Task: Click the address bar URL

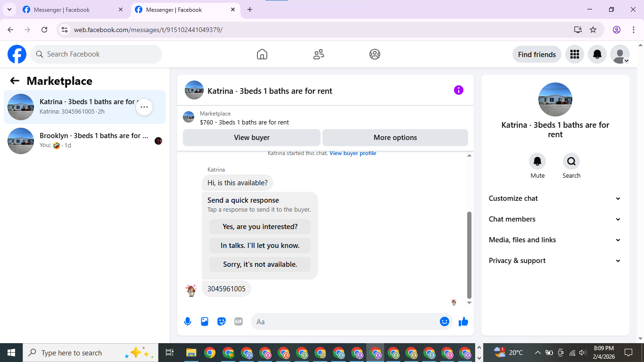Action: point(148,30)
